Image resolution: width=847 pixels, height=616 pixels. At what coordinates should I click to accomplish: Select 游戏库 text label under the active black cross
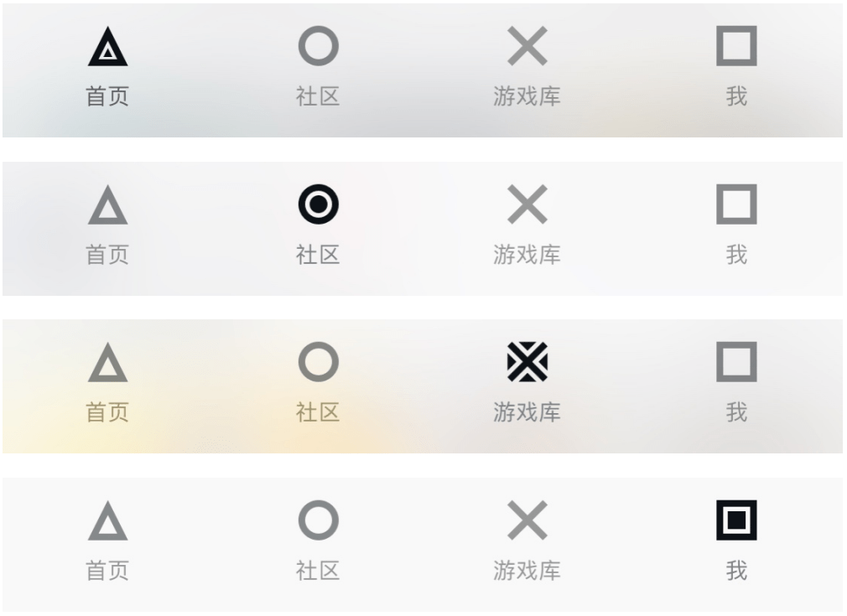pyautogui.click(x=527, y=412)
